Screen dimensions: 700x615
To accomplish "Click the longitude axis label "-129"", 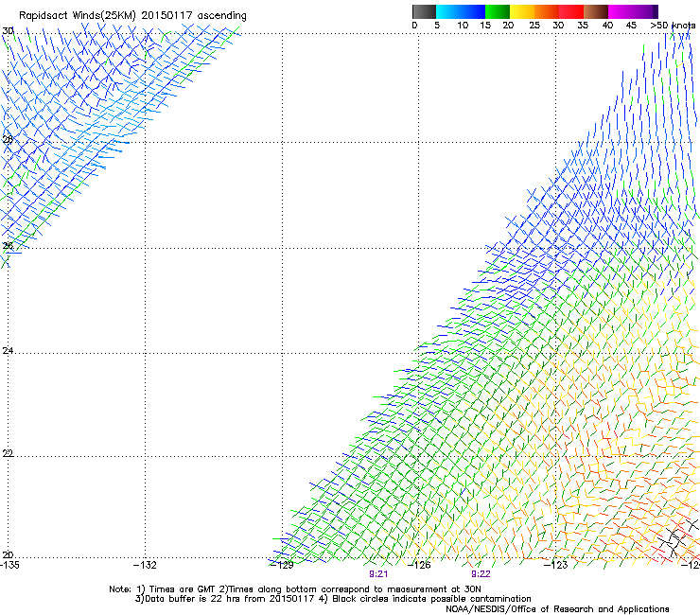I will (282, 565).
